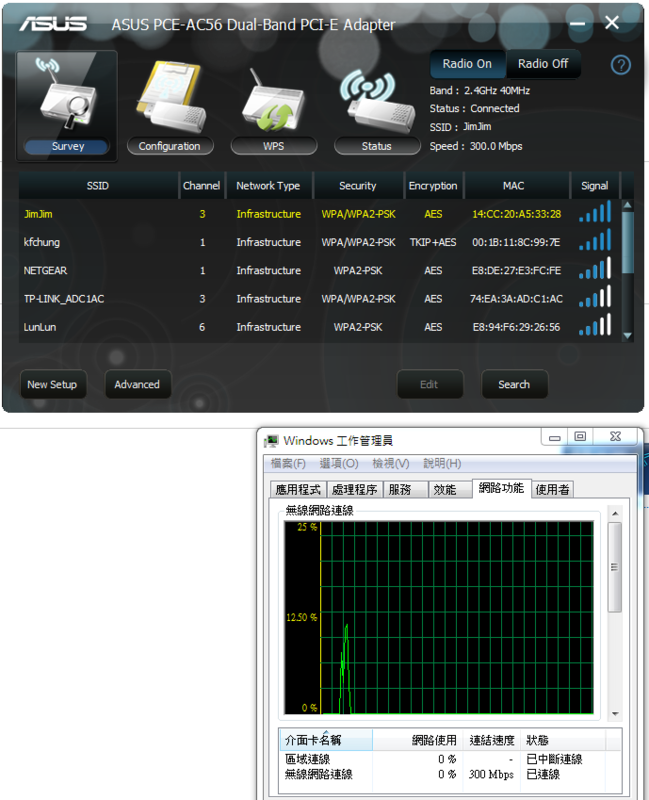
Task: Maximize the Windows Task Manager window
Action: (580, 437)
